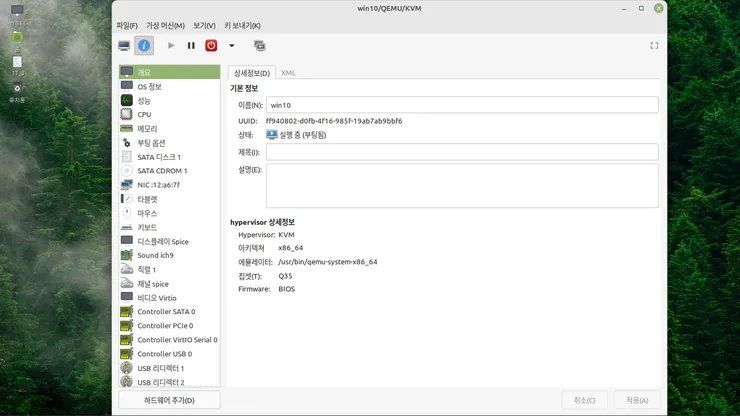Select the 비디오 Virtio entry

[x=169, y=298]
